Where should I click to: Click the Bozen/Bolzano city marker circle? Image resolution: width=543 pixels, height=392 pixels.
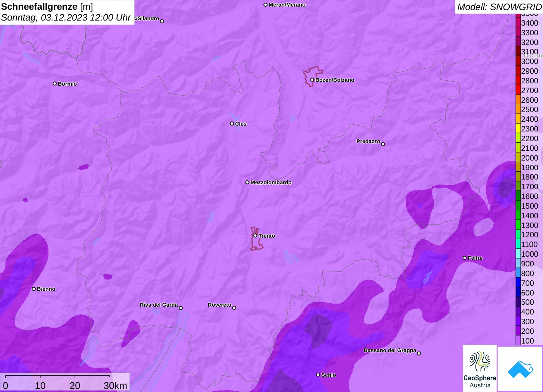point(312,80)
